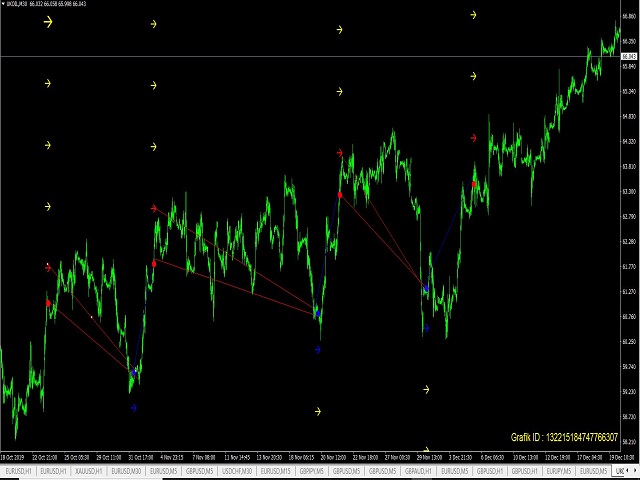Open the XAUUSD,H1 chart tab
Screen dimensions: 640x480
[88, 471]
